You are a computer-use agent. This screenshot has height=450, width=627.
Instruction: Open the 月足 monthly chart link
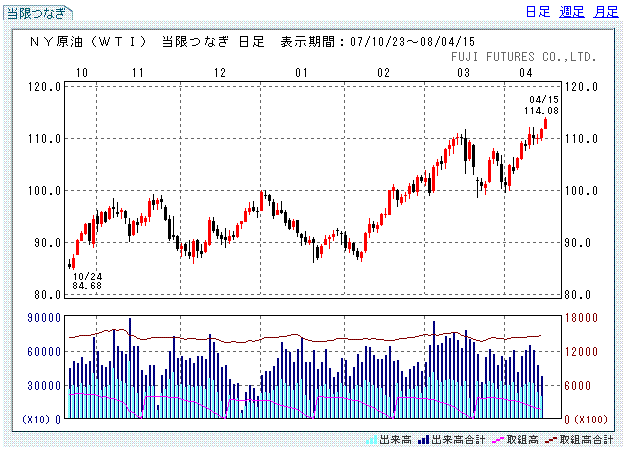(x=605, y=12)
